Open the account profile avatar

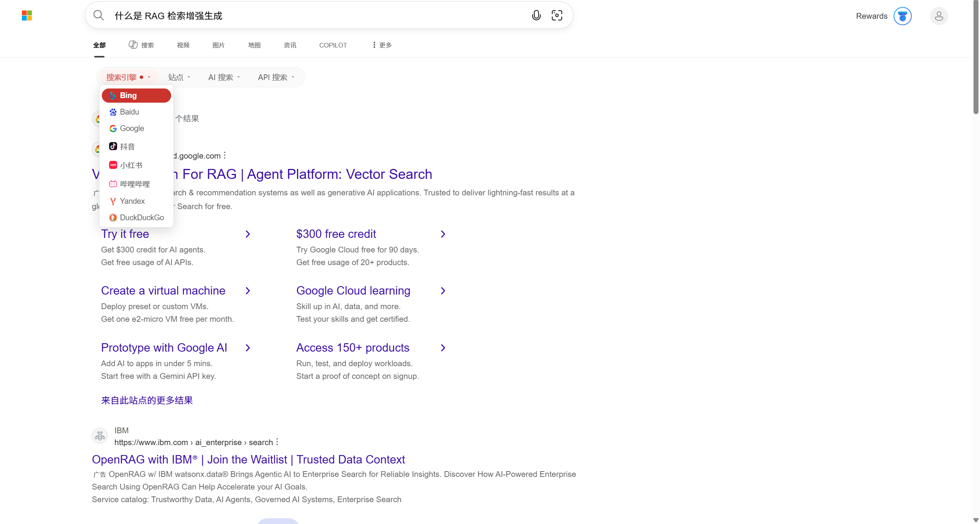click(x=939, y=16)
